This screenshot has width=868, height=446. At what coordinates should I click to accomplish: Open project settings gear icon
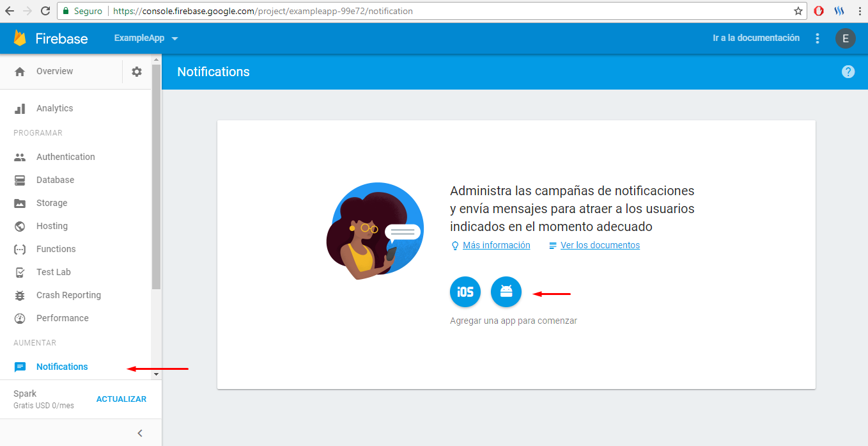[137, 72]
